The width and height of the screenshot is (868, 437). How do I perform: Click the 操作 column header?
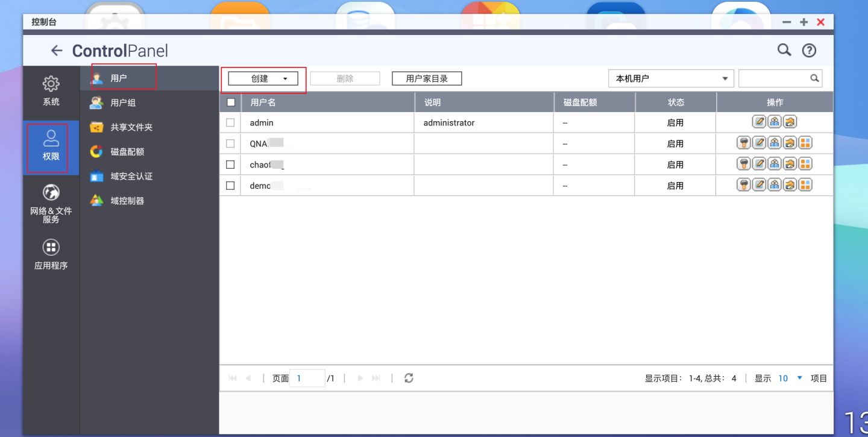[775, 102]
